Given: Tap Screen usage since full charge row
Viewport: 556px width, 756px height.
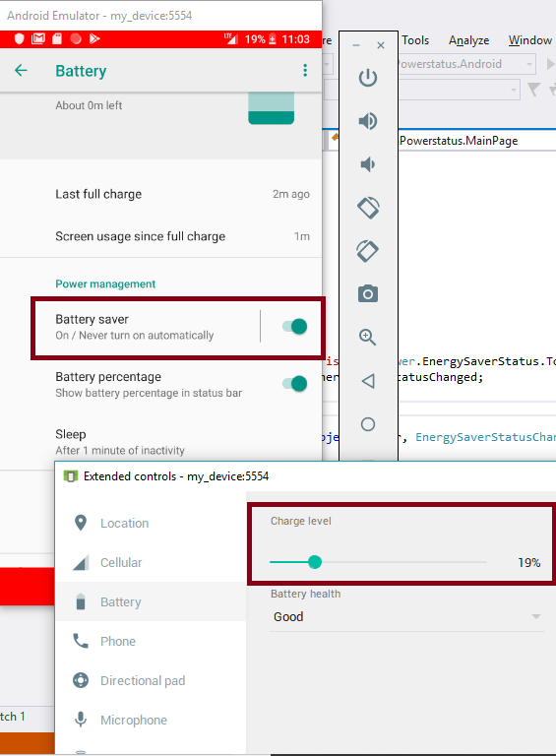Looking at the screenshot, I should click(161, 236).
